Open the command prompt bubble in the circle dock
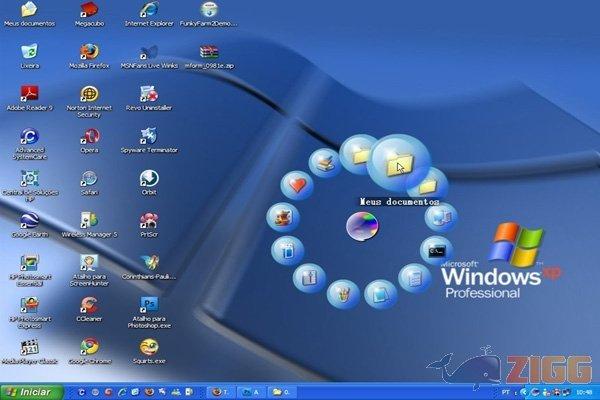600x400 pixels. click(436, 248)
